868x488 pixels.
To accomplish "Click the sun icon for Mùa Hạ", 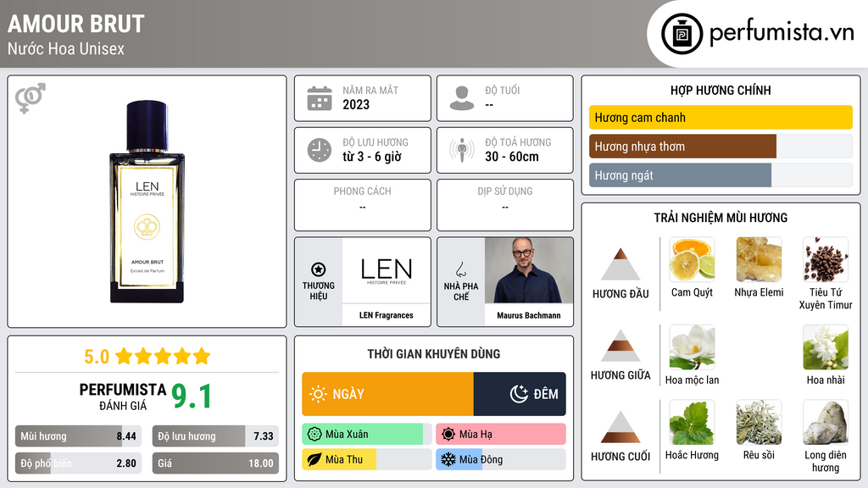I will click(x=448, y=435).
